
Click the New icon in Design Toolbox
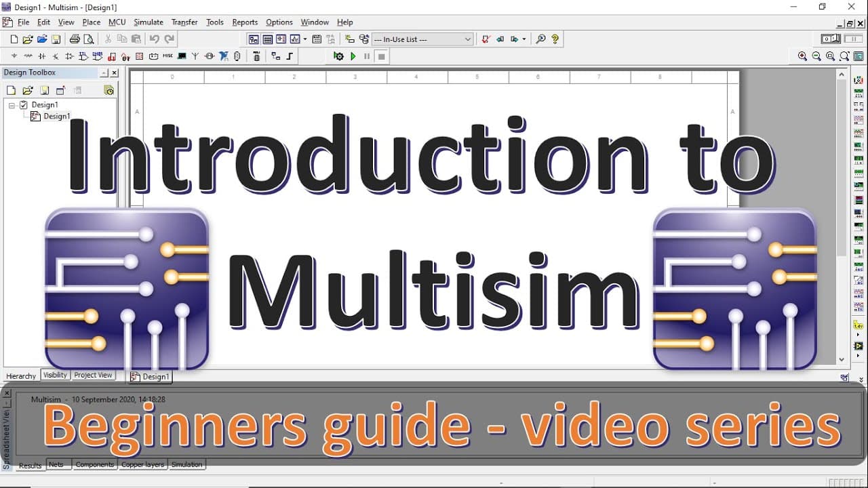click(x=11, y=90)
